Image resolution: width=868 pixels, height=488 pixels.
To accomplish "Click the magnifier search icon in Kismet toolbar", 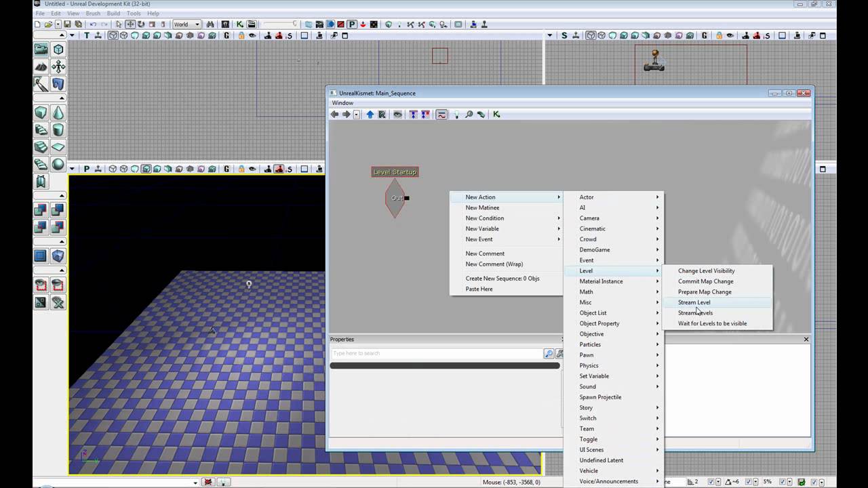I will pyautogui.click(x=469, y=115).
